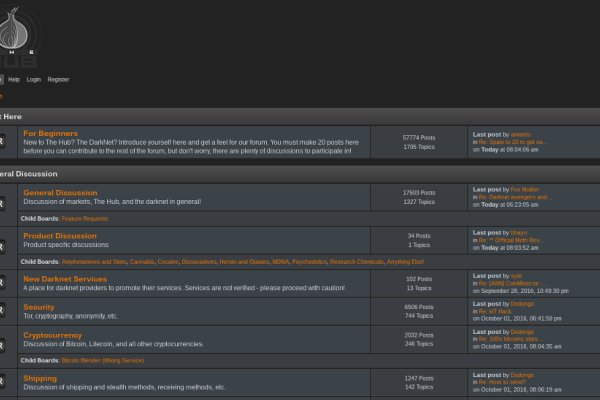Click the General Discussion board status icon
The width and height of the screenshot is (600, 400).
[x=3, y=201]
